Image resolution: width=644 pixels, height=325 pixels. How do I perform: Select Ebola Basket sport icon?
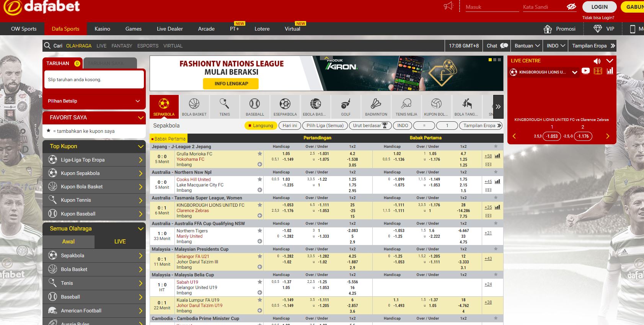(x=315, y=106)
